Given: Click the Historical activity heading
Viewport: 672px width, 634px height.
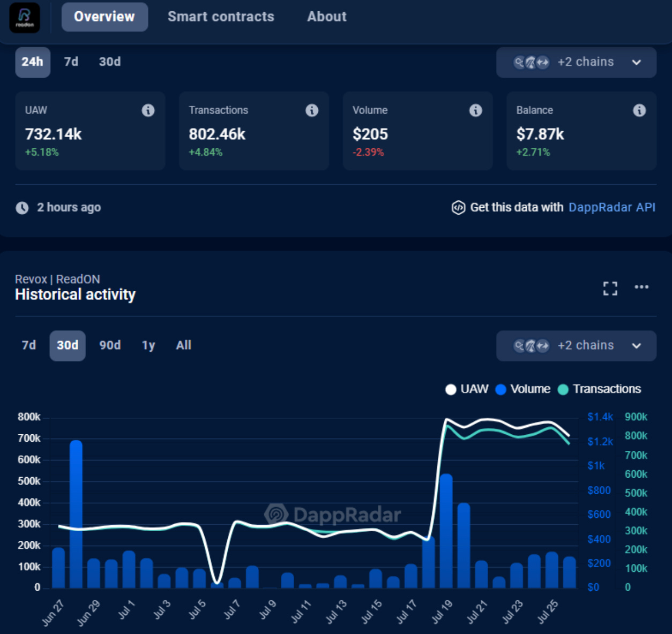Looking at the screenshot, I should (x=76, y=295).
